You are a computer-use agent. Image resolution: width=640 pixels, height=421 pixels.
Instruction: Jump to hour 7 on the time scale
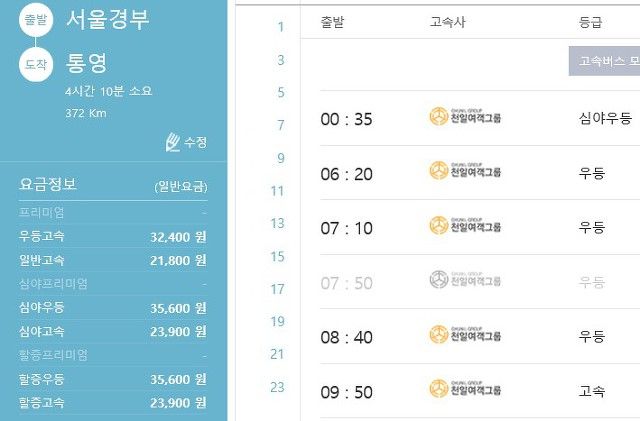(x=281, y=125)
